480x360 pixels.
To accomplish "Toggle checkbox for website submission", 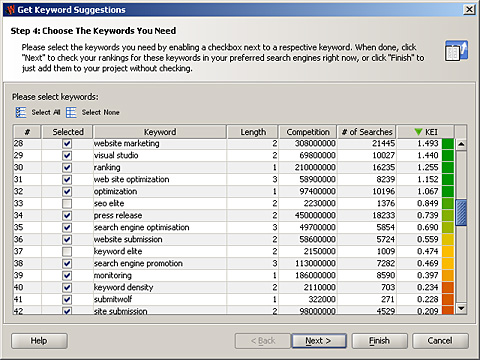I will click(x=67, y=240).
